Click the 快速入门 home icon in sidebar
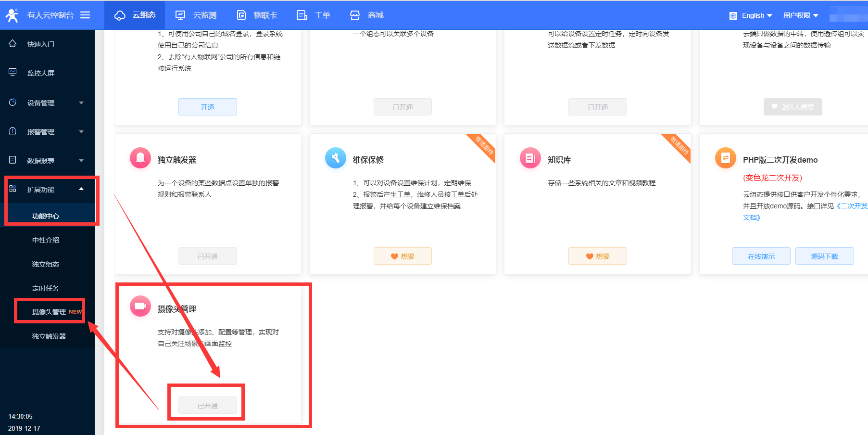Viewport: 868px width, 435px height. pyautogui.click(x=13, y=44)
